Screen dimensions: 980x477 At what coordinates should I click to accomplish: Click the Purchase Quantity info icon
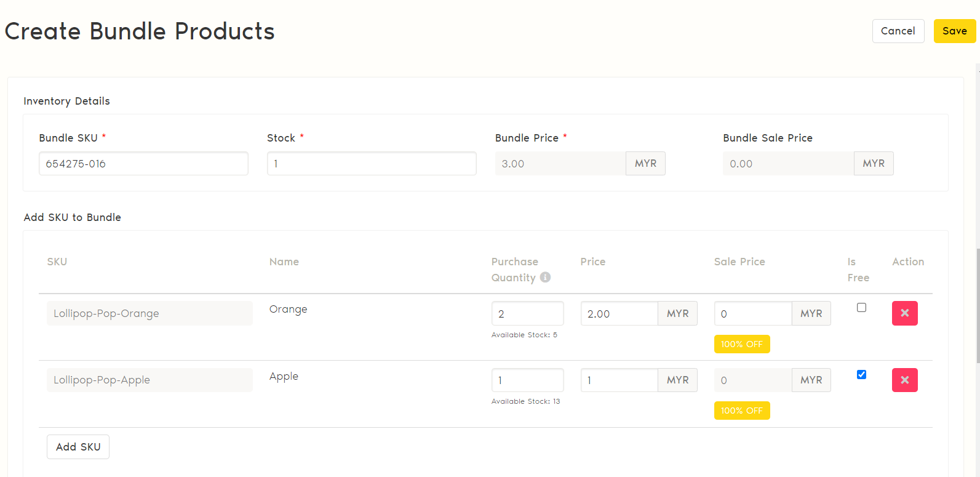(545, 278)
